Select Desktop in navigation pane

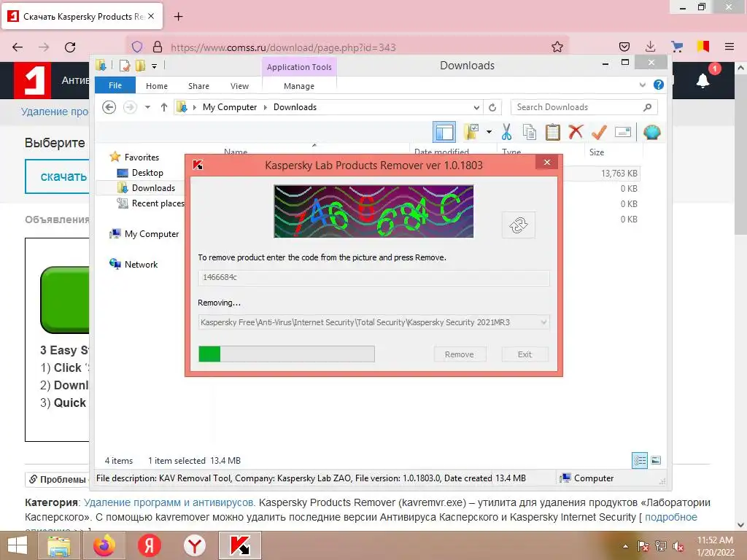click(147, 172)
